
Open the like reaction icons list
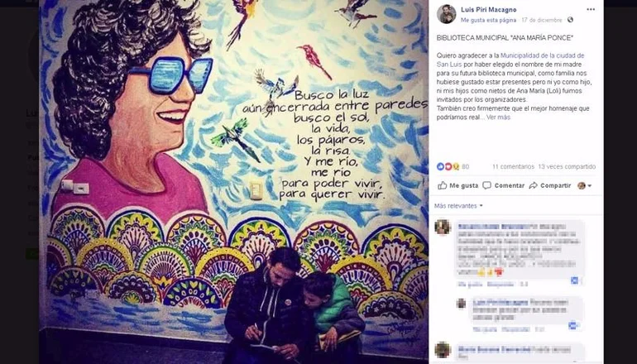point(448,166)
